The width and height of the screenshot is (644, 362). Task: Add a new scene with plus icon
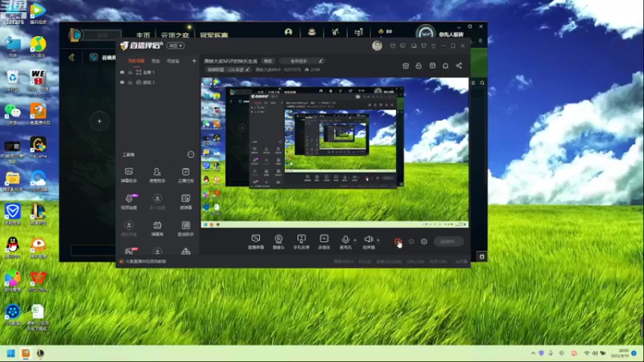194,61
